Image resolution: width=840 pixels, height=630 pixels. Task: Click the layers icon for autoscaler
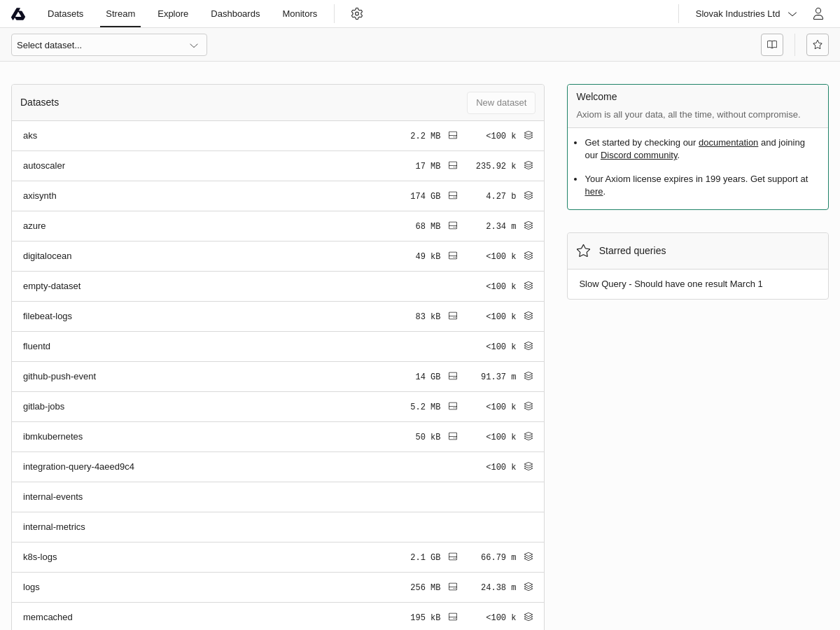point(528,166)
